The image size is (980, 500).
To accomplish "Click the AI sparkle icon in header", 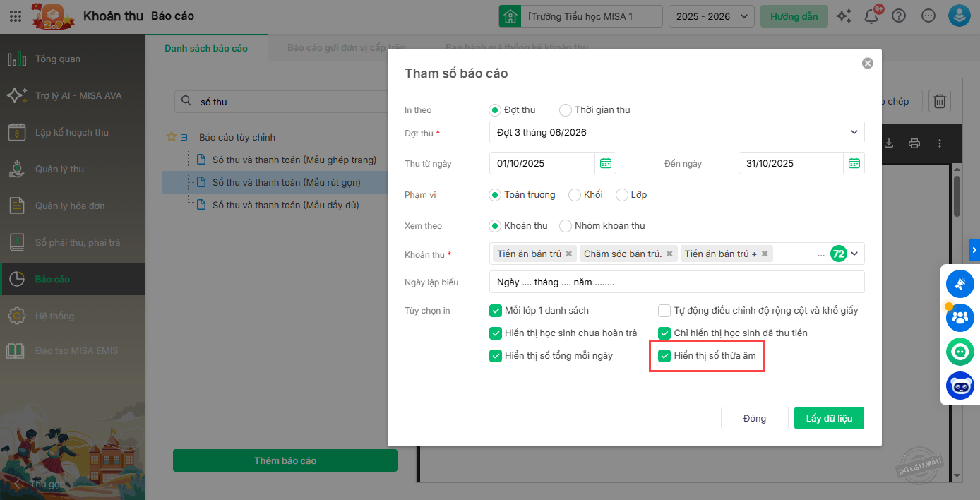I will tap(844, 16).
